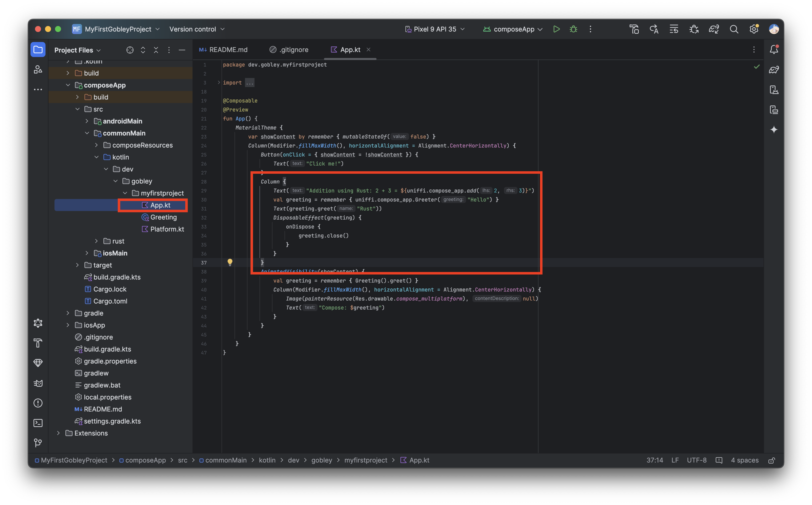The image size is (812, 505).
Task: Open composeApp run configuration dropdown
Action: coord(513,29)
